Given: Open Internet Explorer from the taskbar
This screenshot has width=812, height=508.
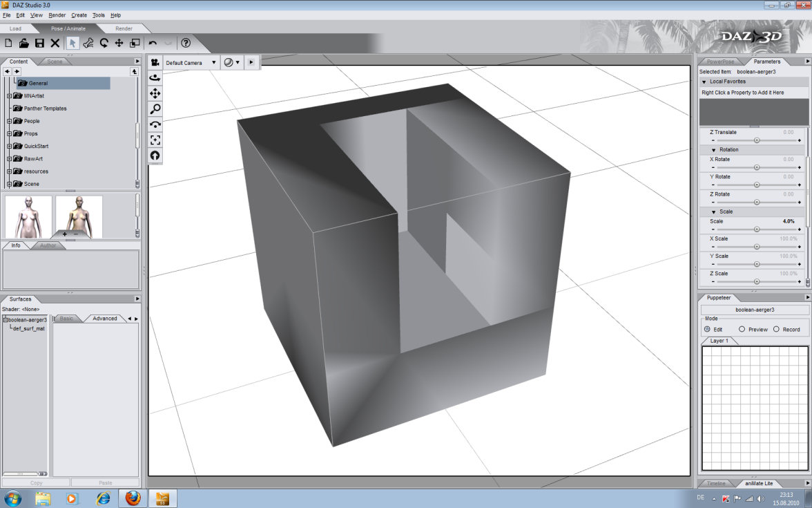Looking at the screenshot, I should pos(103,499).
